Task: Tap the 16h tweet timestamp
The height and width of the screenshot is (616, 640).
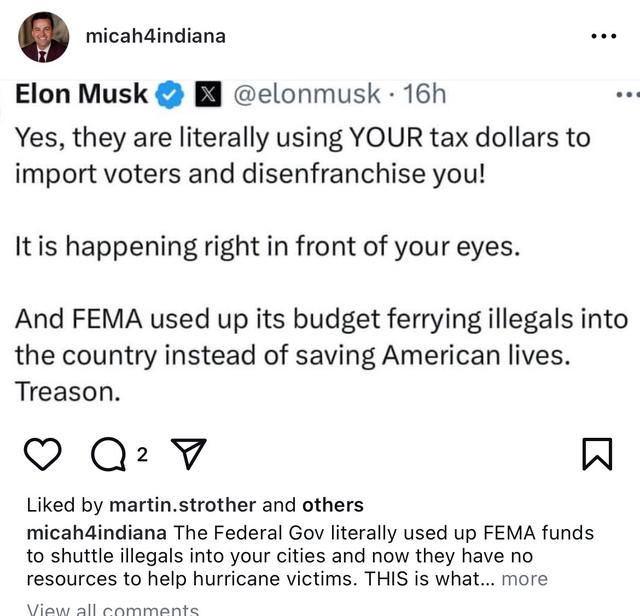Action: (424, 95)
